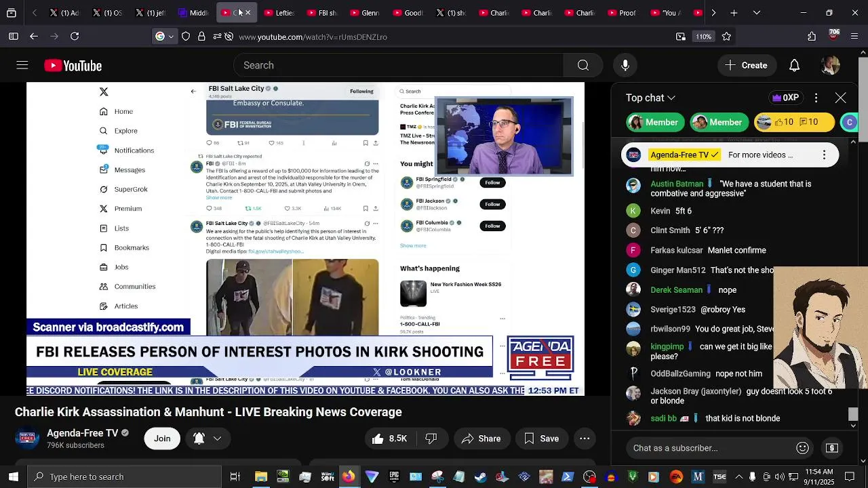Dislike the video thumbs down

coord(431,439)
